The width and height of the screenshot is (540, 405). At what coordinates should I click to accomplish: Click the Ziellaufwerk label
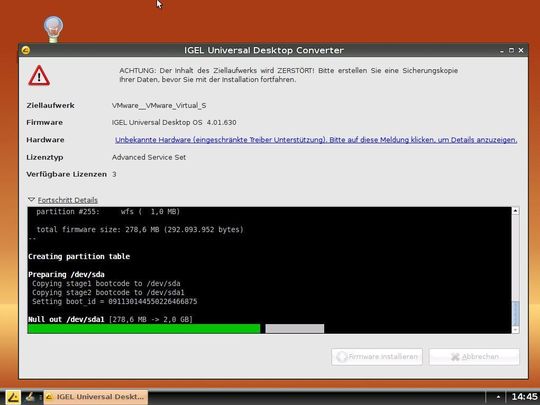tap(50, 105)
